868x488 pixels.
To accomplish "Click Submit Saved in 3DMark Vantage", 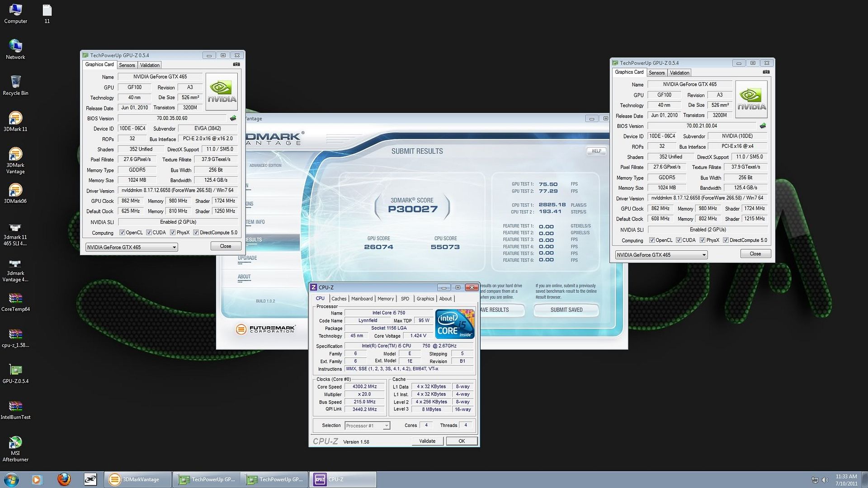I will click(x=566, y=310).
